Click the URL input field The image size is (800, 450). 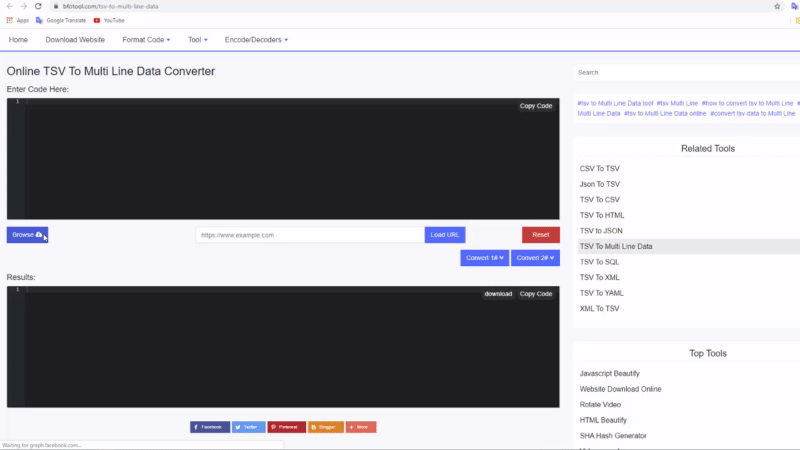coord(309,235)
